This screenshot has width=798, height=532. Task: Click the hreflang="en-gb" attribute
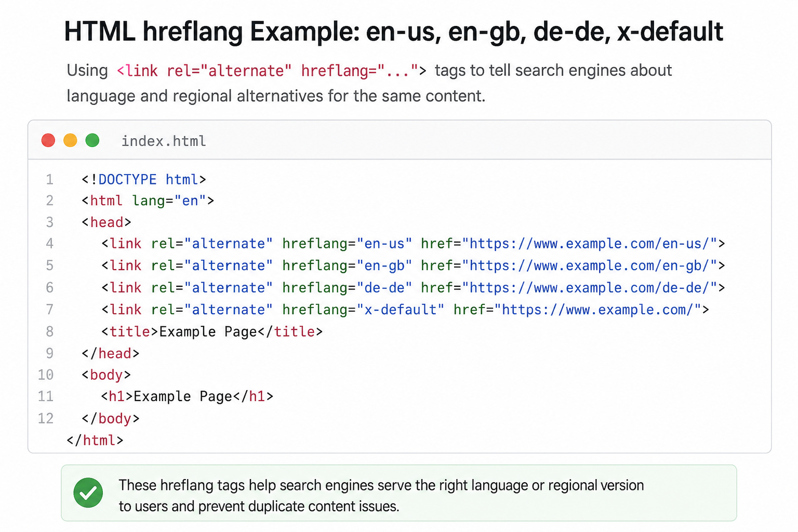[347, 265]
